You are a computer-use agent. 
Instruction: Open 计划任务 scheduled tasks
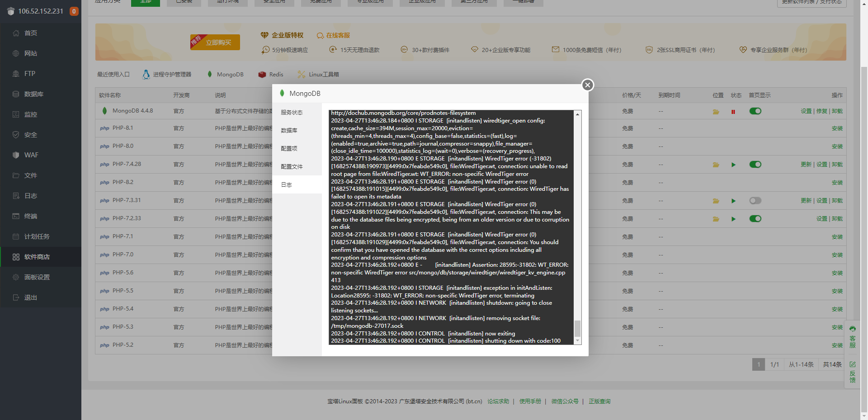point(37,236)
